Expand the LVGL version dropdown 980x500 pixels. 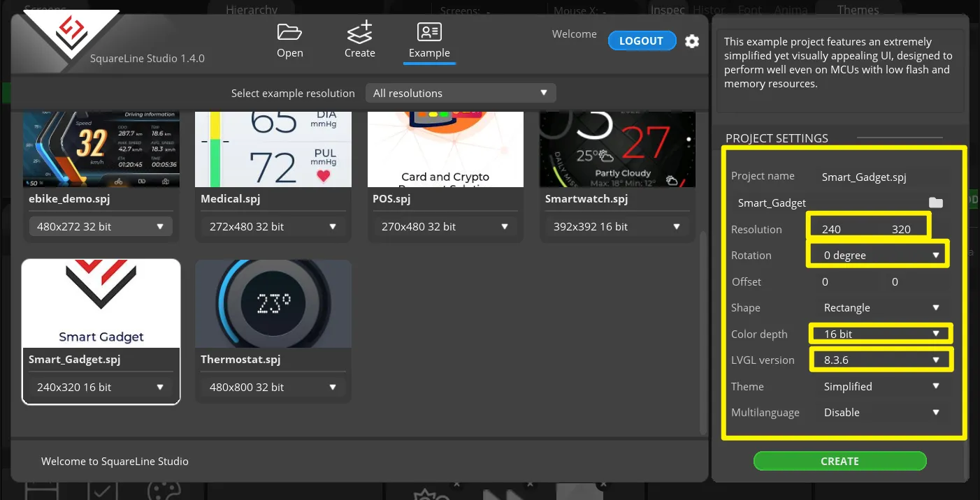click(x=881, y=360)
